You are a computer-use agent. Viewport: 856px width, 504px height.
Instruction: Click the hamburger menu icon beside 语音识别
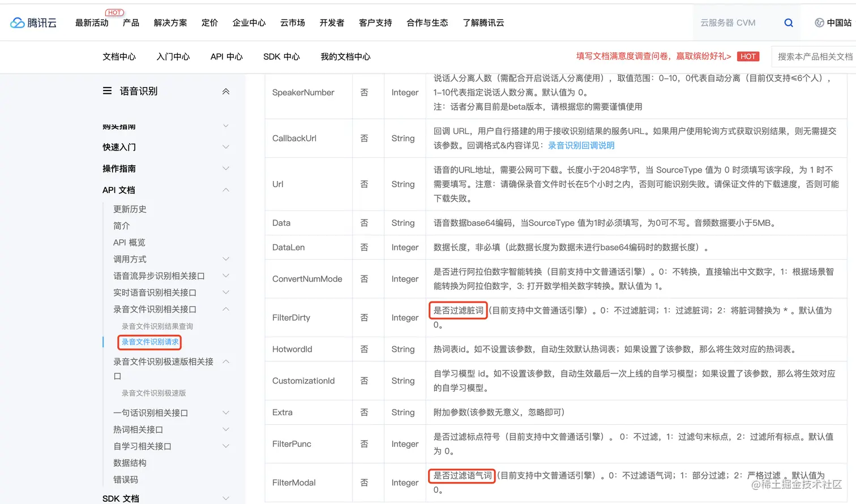coord(107,91)
